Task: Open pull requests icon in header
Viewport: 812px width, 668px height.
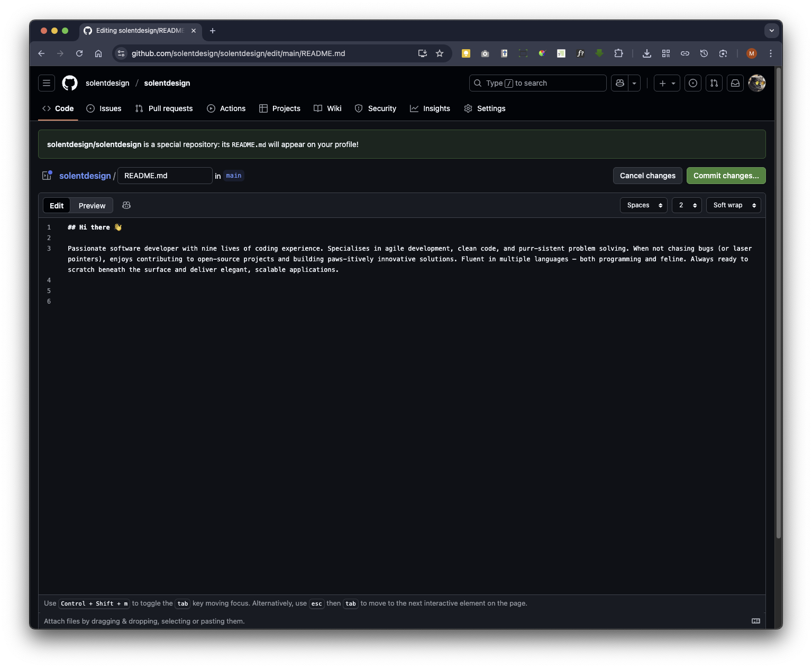Action: (714, 83)
